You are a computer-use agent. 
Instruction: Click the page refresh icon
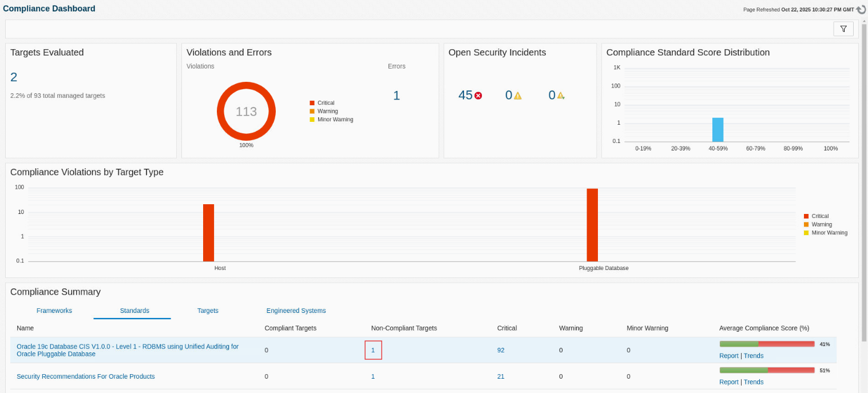tap(861, 10)
